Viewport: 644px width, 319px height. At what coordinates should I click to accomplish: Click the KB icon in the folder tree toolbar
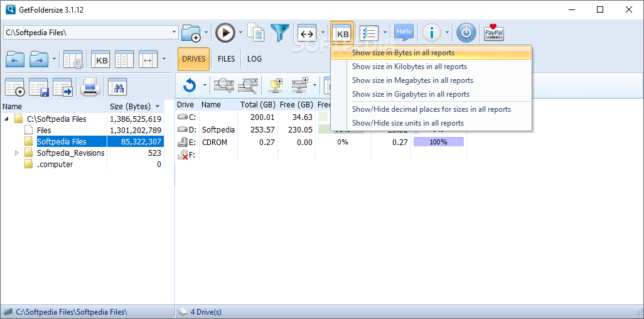pyautogui.click(x=100, y=59)
